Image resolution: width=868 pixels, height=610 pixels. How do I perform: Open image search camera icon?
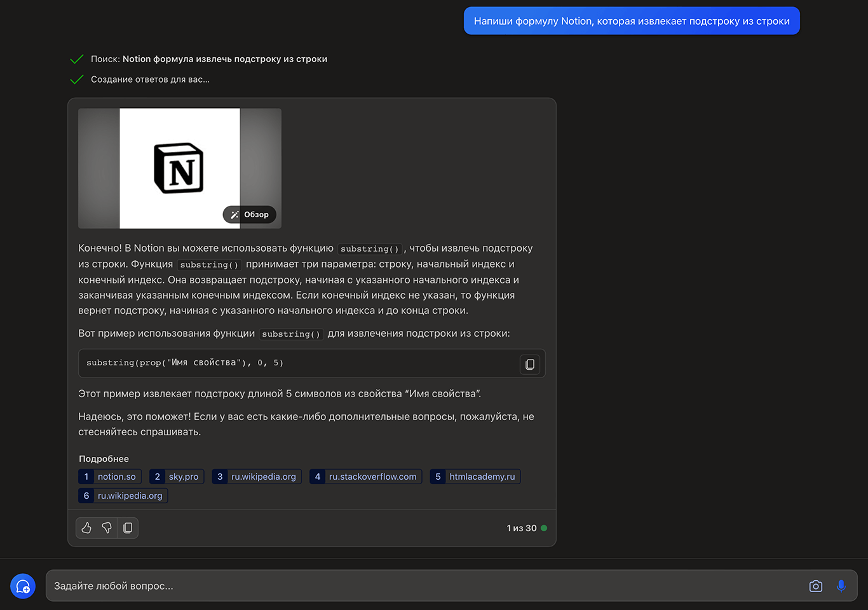[x=816, y=586]
